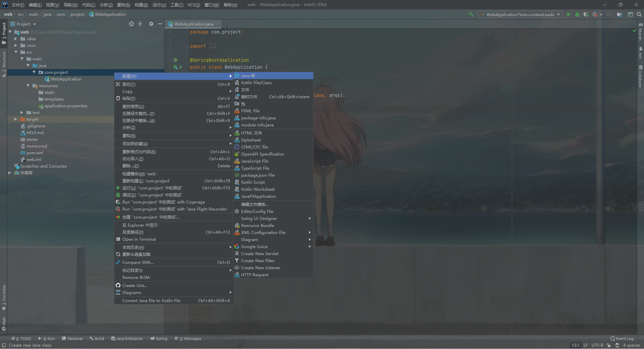
Task: Open the 4: Run tool window
Action: [x=47, y=339]
